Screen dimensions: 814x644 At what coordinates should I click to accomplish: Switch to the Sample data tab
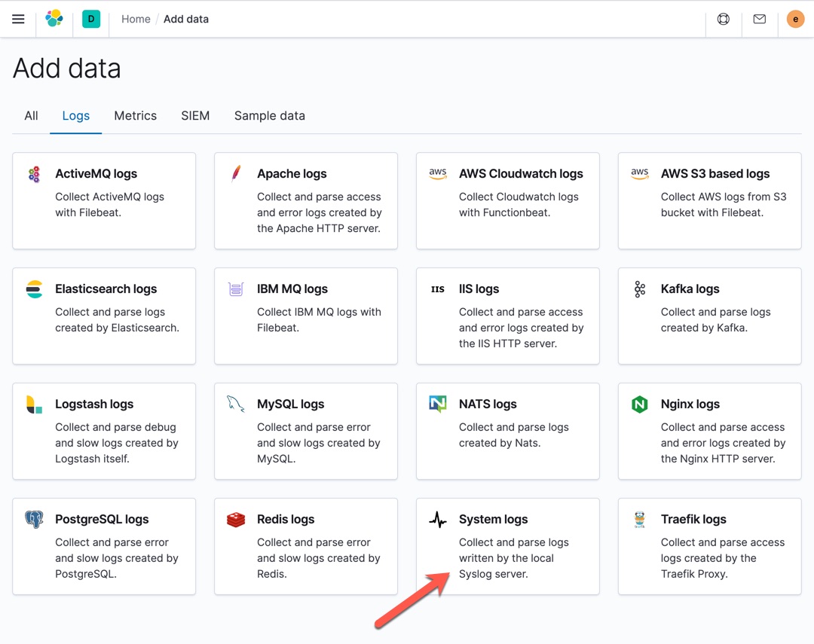tap(269, 116)
